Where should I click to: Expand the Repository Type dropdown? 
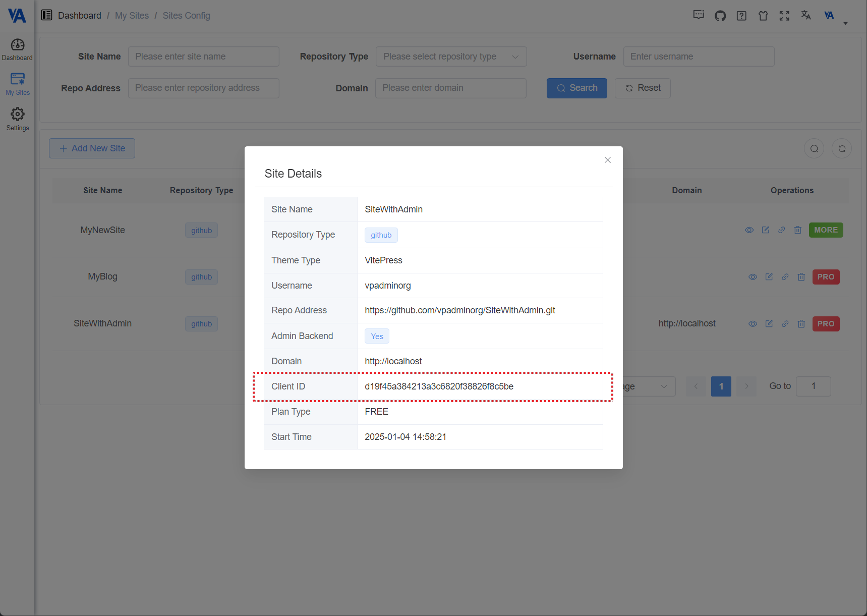[451, 57]
